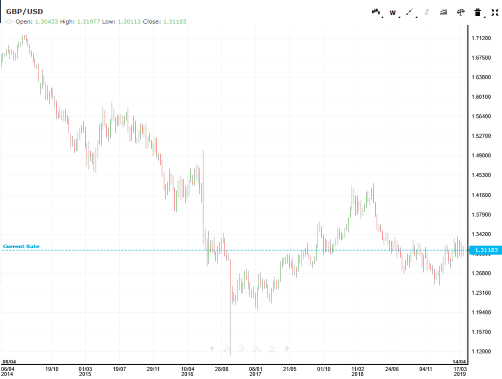This screenshot has width=502, height=379.
Task: Click price axis label 1.26800
Action: click(x=481, y=273)
